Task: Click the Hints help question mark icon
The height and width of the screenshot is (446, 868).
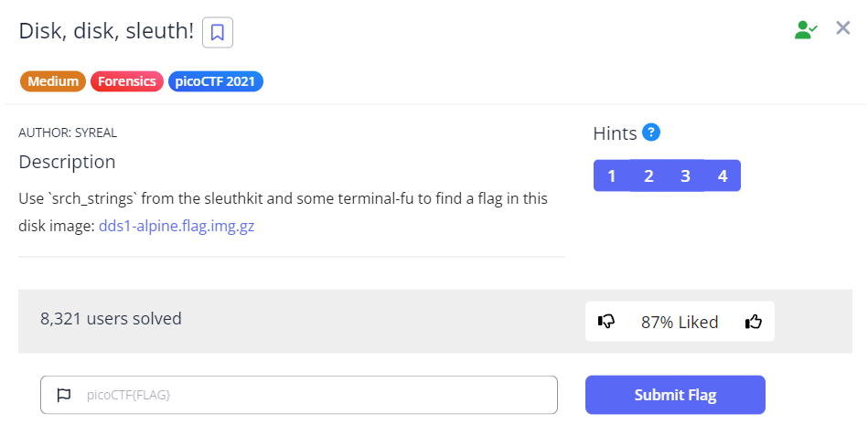Action: (651, 133)
